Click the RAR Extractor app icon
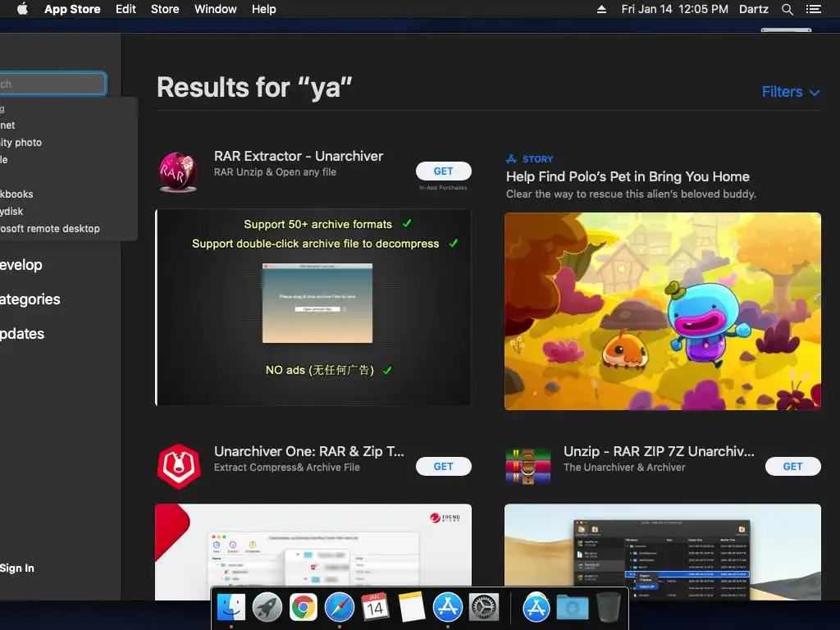Viewport: 840px width, 630px height. [x=178, y=172]
